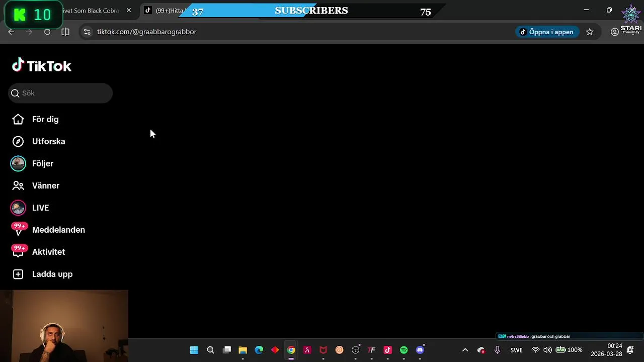Click the Sök search field

pos(60,93)
